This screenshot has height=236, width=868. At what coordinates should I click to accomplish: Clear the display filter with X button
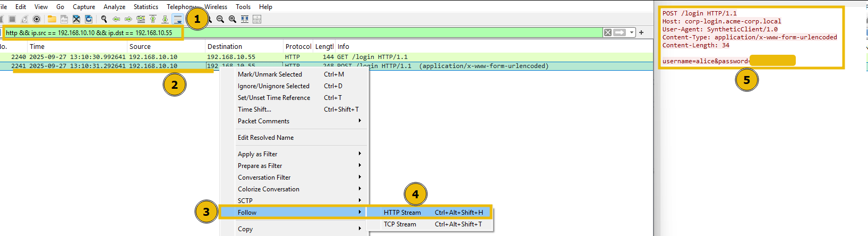[x=607, y=32]
